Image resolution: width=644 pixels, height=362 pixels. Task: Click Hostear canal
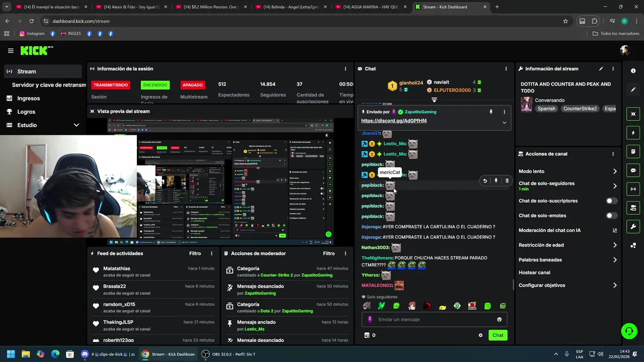click(534, 273)
